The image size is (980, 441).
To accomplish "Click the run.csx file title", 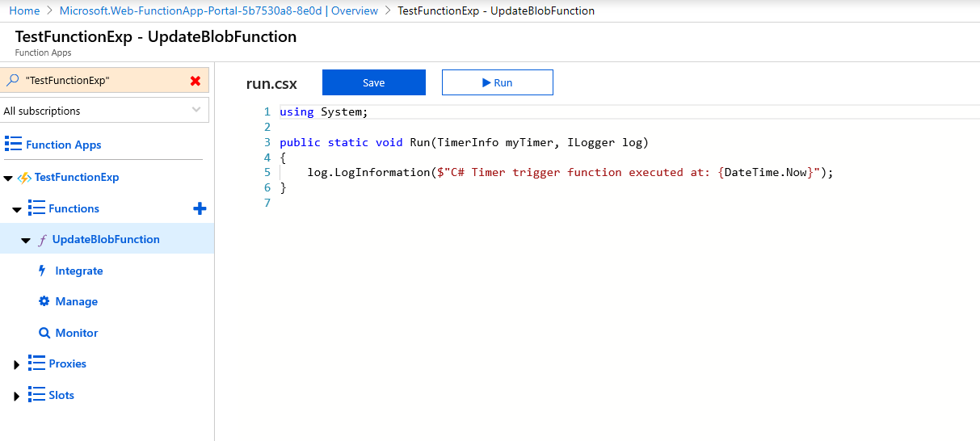I will pos(271,83).
